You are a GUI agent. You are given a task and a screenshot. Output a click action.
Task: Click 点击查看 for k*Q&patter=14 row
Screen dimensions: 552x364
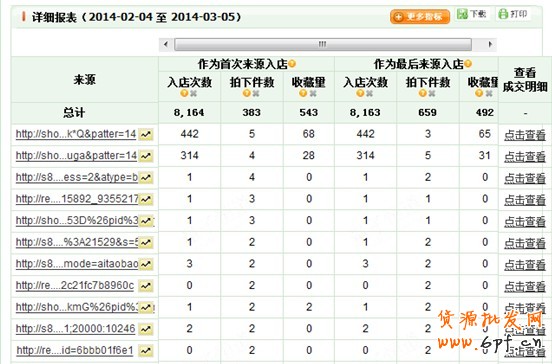[525, 135]
